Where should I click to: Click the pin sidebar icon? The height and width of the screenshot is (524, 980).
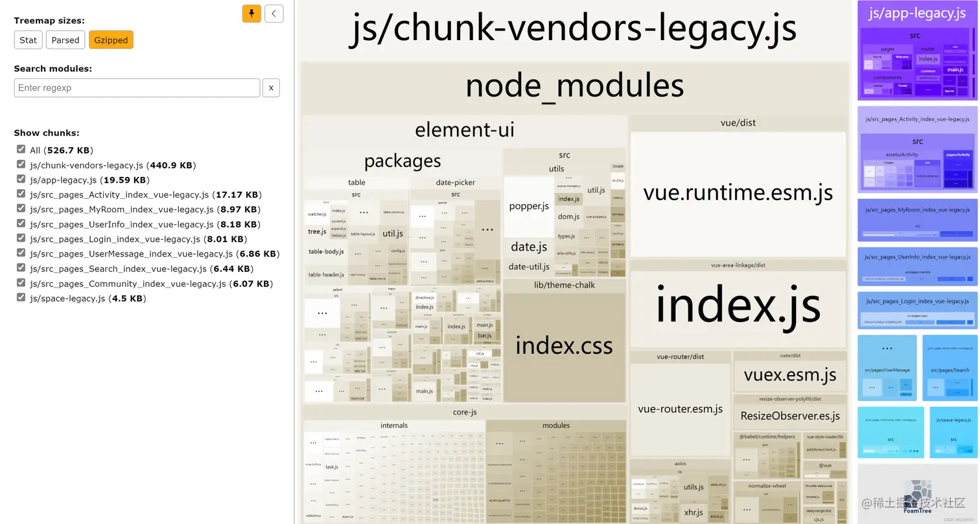coord(251,13)
